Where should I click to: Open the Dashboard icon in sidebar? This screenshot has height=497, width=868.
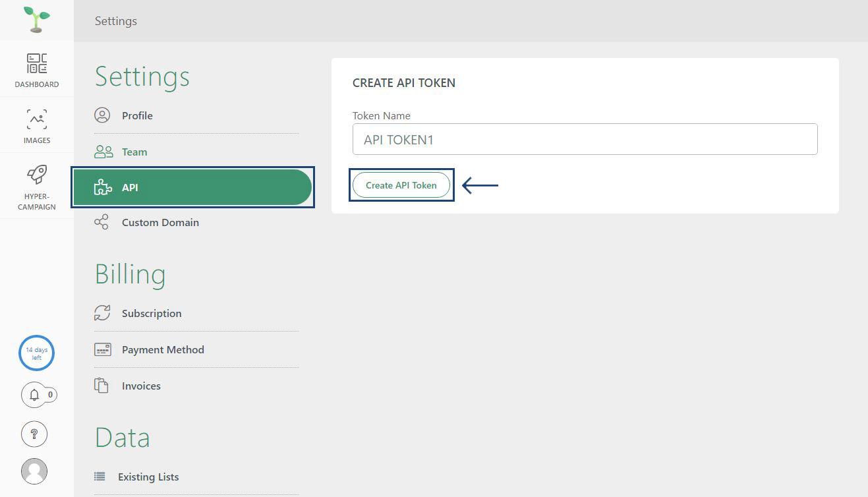[37, 63]
